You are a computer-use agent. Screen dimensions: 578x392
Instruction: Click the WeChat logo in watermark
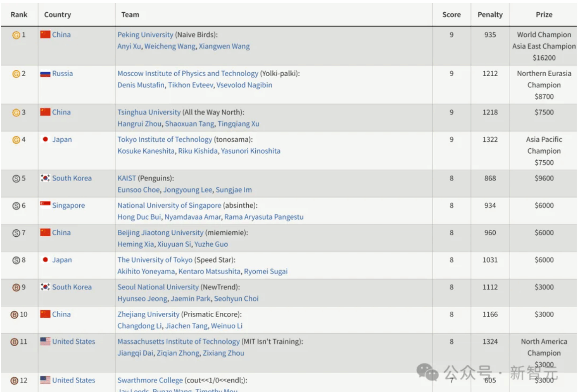(x=427, y=372)
